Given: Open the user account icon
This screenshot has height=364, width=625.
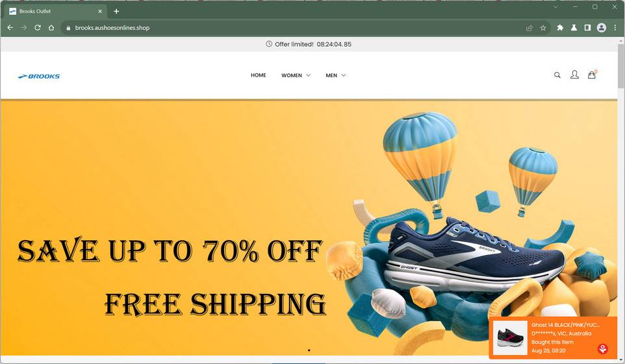Looking at the screenshot, I should 574,75.
